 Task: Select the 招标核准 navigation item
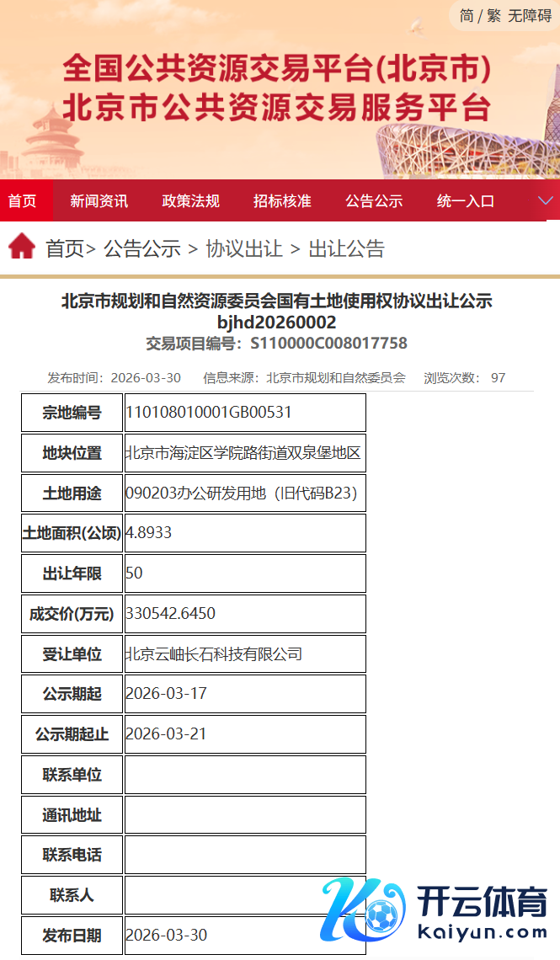pyautogui.click(x=282, y=201)
